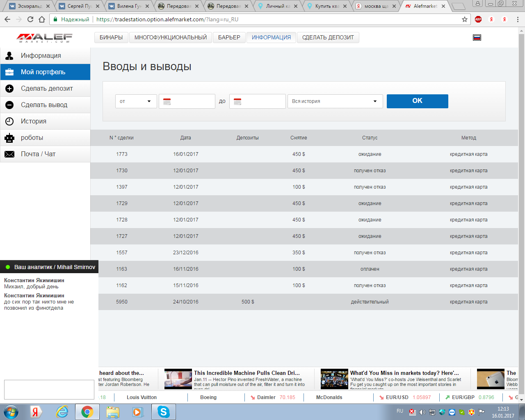Open the 'БИНАРЫ' tab

[111, 37]
